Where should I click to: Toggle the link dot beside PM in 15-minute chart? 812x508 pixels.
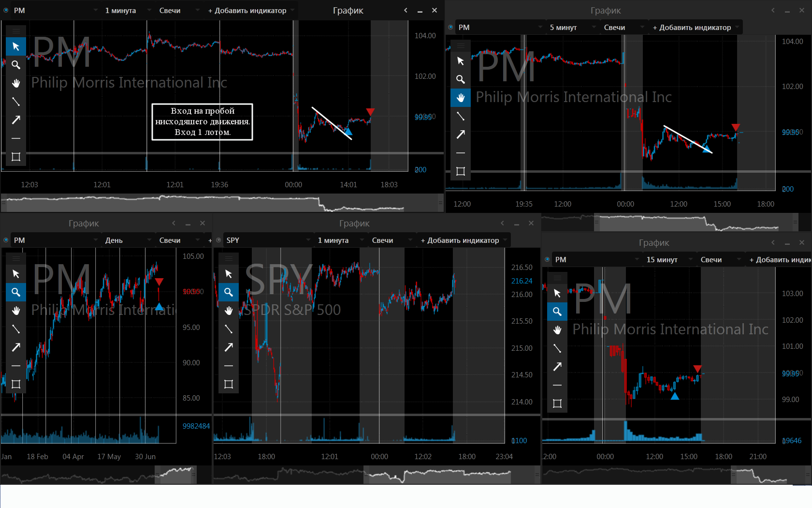coord(547,259)
